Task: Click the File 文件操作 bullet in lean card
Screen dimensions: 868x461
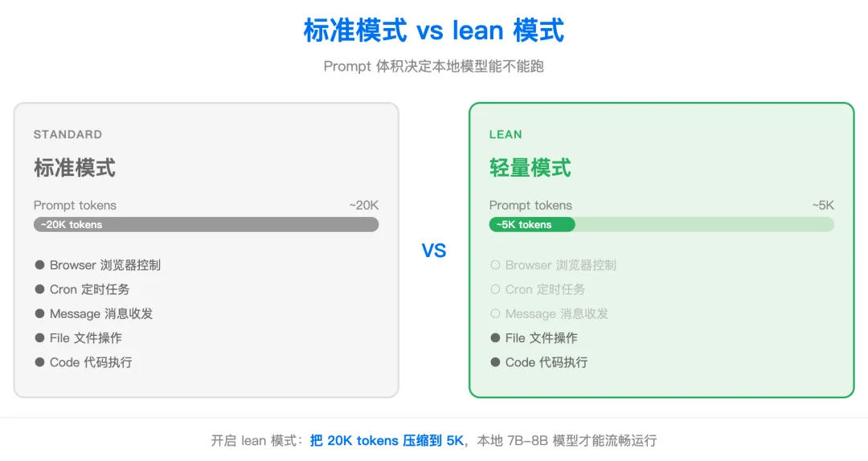Action: pos(495,338)
